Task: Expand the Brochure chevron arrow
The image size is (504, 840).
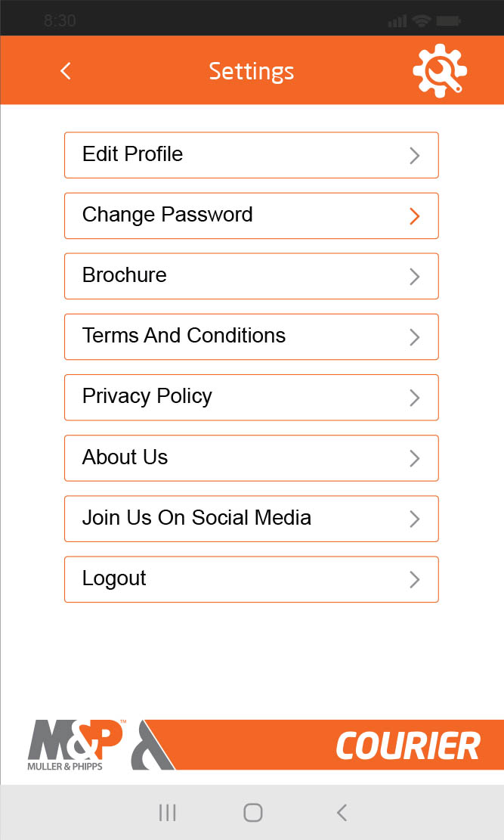Action: (414, 277)
